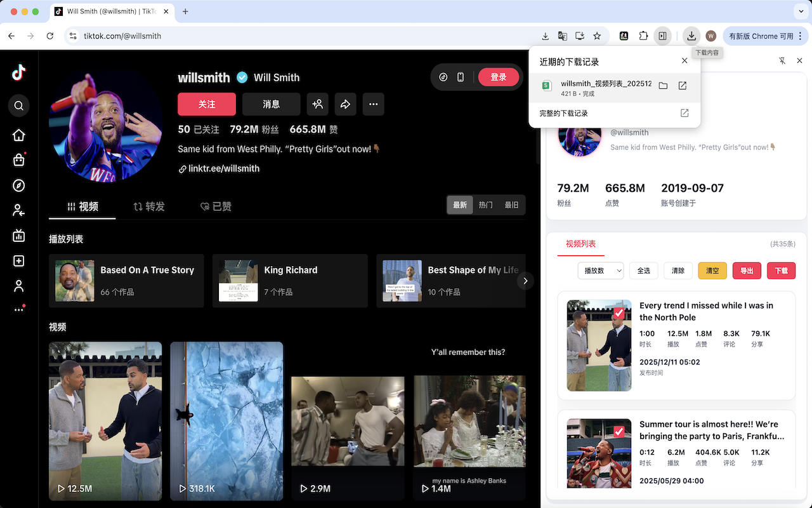Uncheck the Summer tour video checkbox

(619, 431)
